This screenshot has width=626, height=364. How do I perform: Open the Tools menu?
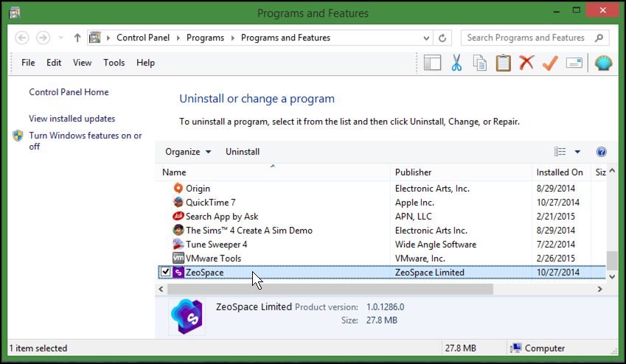pos(114,63)
